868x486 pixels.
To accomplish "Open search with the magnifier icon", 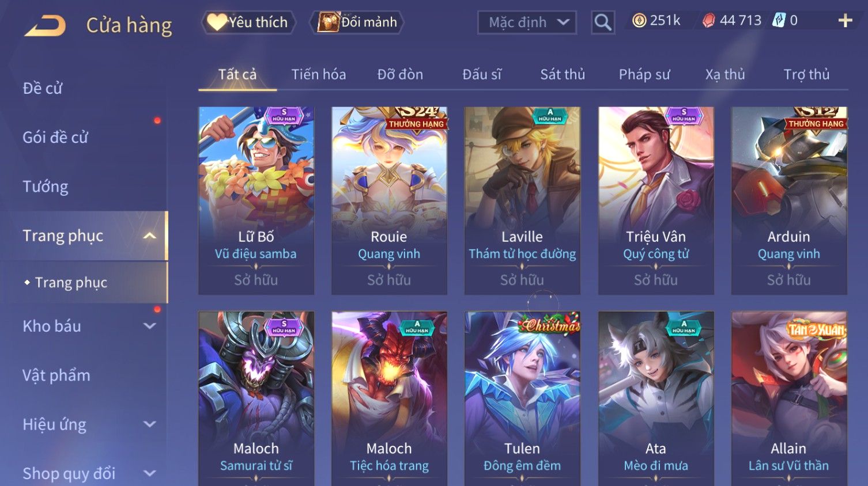I will [x=603, y=22].
